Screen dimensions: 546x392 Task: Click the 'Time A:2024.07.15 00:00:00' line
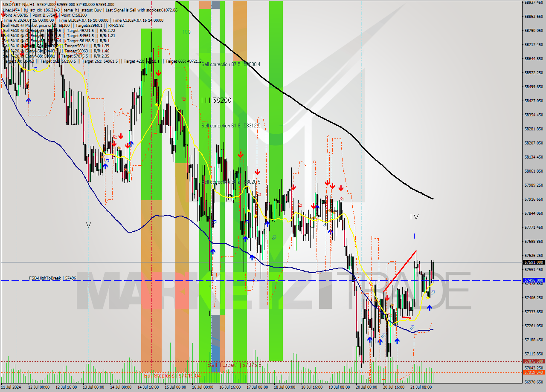click(29, 20)
